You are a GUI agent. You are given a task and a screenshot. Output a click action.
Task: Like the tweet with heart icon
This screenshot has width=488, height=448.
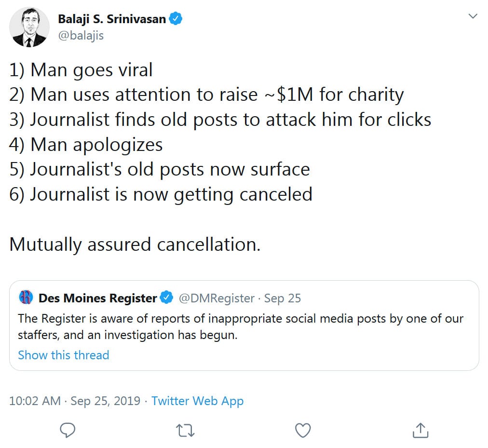303,430
